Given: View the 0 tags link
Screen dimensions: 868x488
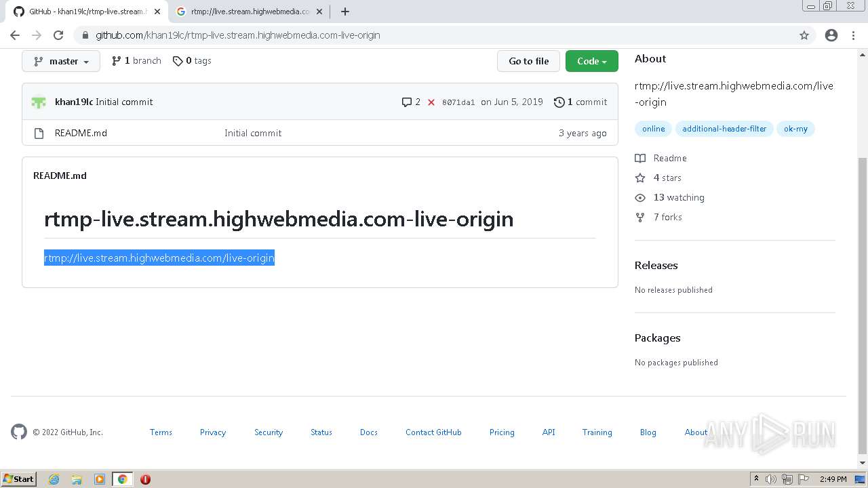Looking at the screenshot, I should pos(192,61).
